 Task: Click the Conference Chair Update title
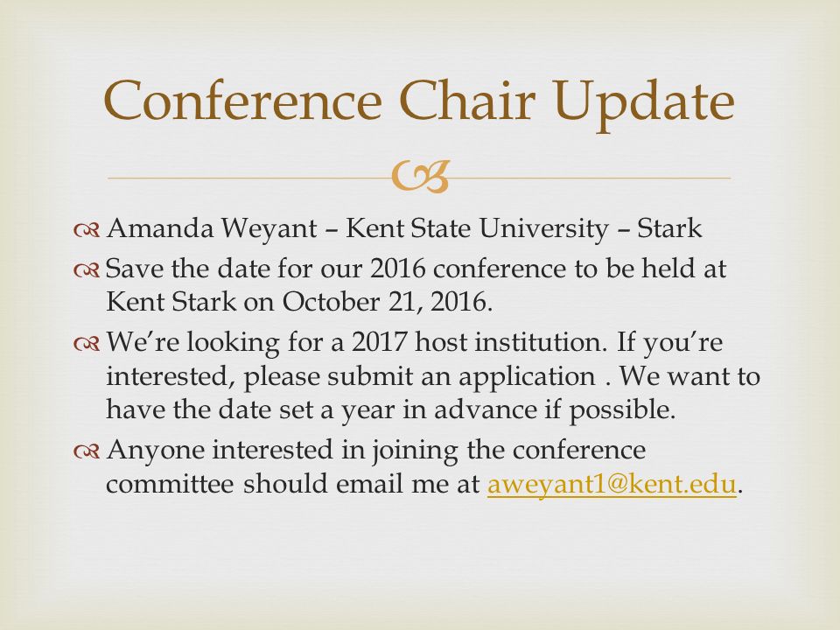click(418, 102)
